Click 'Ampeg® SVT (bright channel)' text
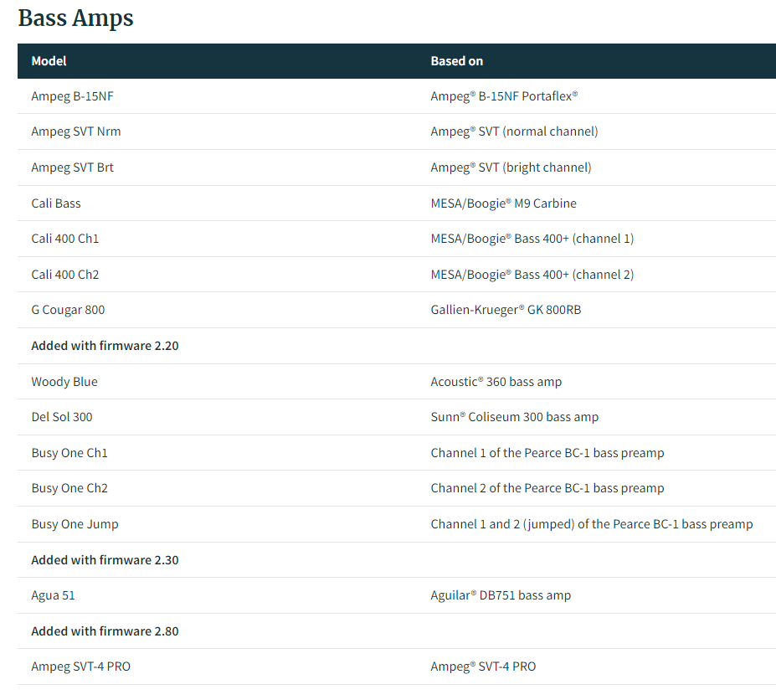The image size is (776, 700). (511, 167)
